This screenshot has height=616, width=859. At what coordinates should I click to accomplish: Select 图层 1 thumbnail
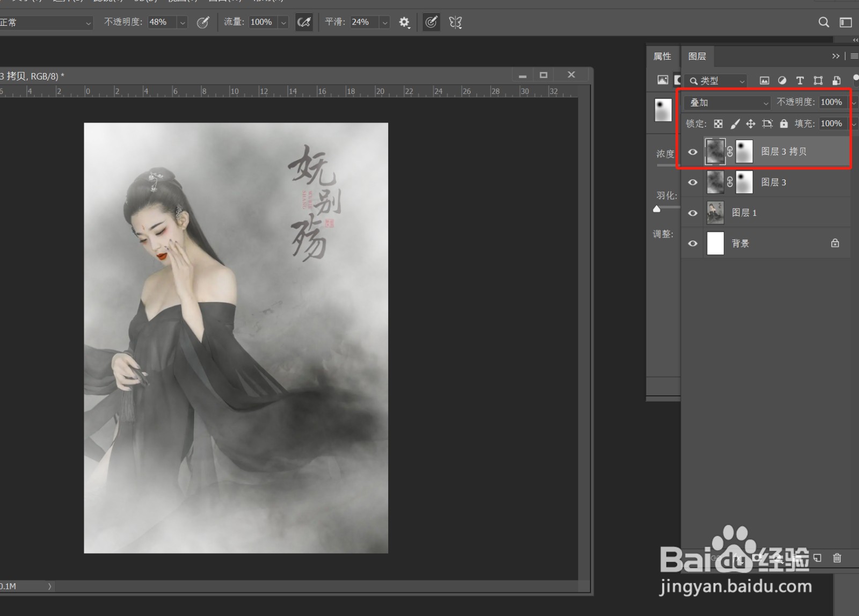click(x=715, y=213)
